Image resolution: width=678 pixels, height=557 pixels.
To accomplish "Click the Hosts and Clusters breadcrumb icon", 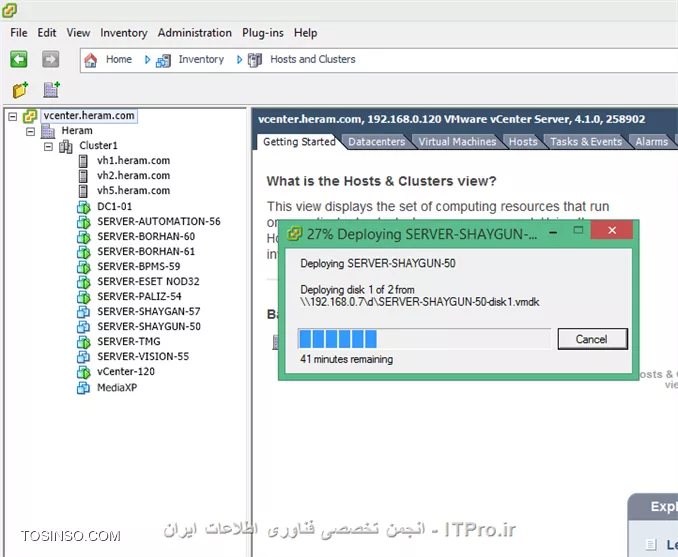I will tap(255, 60).
